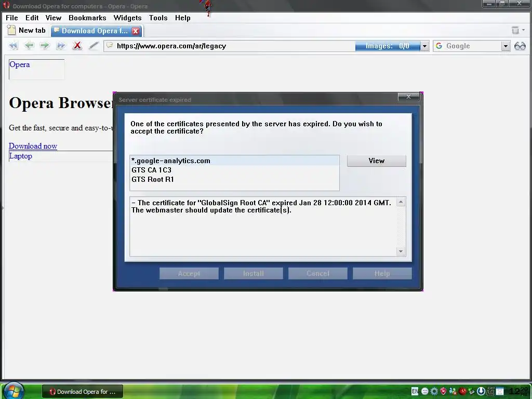Click the glasses fit-to-width icon
The width and height of the screenshot is (532, 399).
click(520, 46)
